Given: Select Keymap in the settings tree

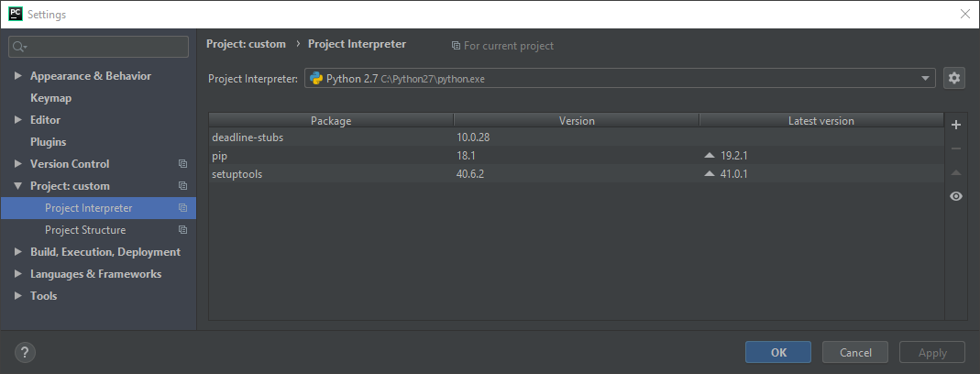Looking at the screenshot, I should [x=50, y=98].
